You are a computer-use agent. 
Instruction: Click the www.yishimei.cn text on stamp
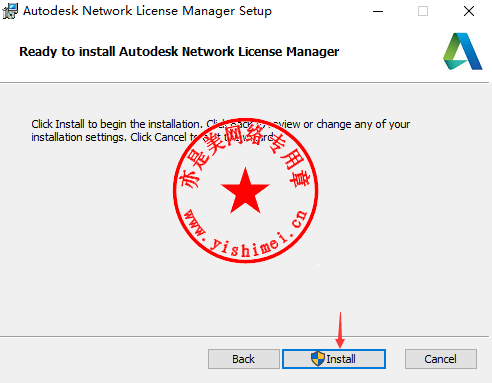[246, 233]
